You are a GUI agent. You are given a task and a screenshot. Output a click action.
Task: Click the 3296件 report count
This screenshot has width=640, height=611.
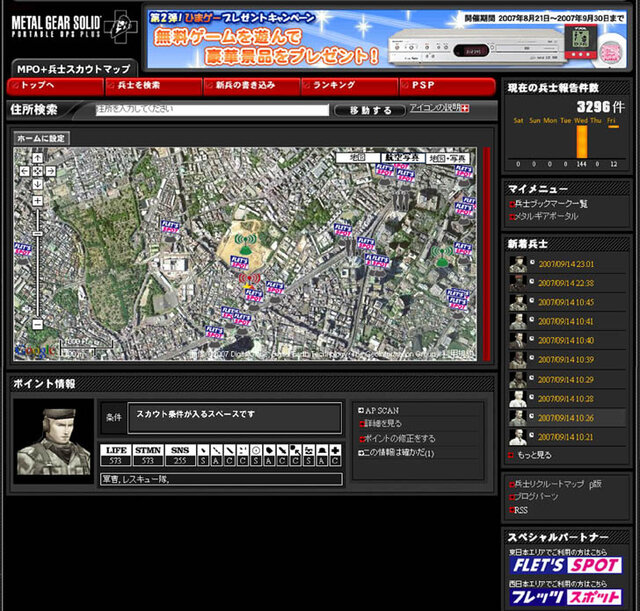[x=600, y=107]
